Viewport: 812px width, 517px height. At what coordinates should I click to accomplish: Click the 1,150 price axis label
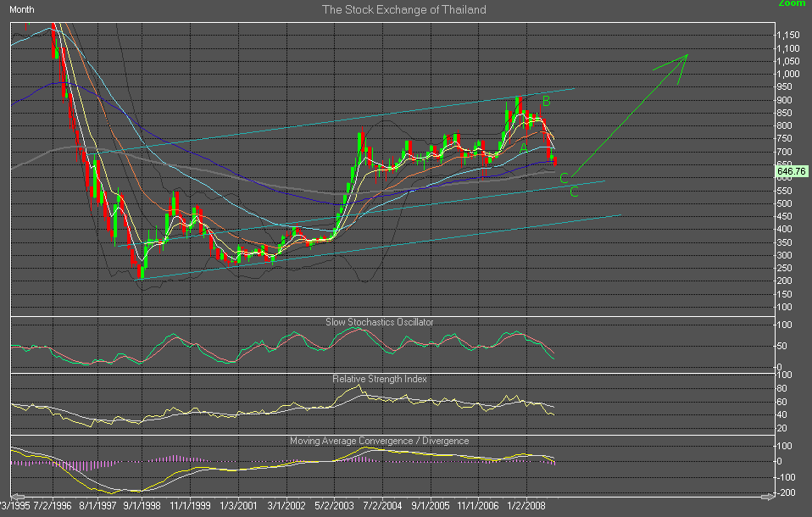(788, 36)
